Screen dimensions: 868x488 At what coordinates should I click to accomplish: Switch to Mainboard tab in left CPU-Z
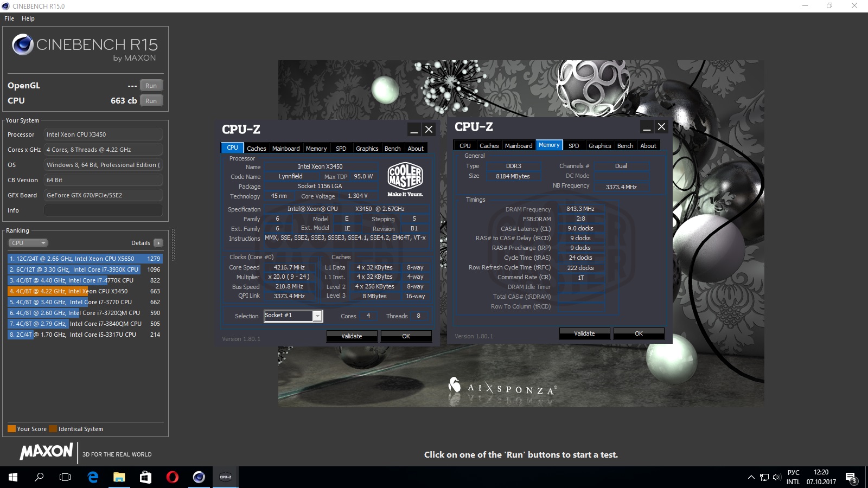[x=286, y=149]
